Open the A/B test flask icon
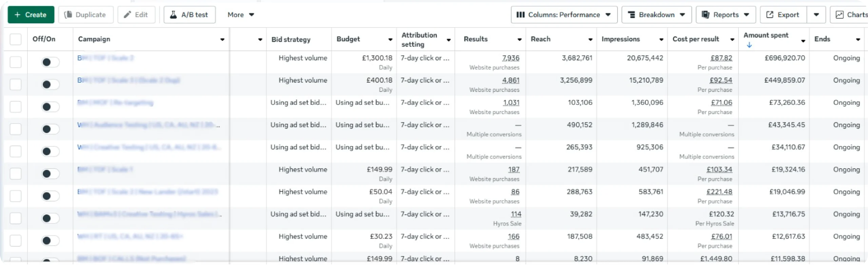The width and height of the screenshot is (868, 267). coord(173,15)
